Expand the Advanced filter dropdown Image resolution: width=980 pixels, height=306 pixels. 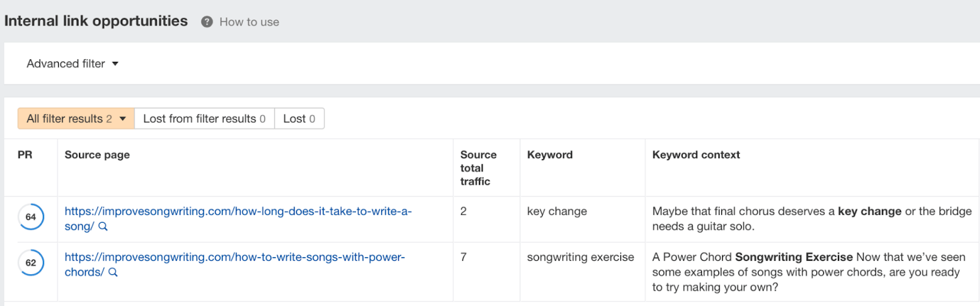coord(72,64)
